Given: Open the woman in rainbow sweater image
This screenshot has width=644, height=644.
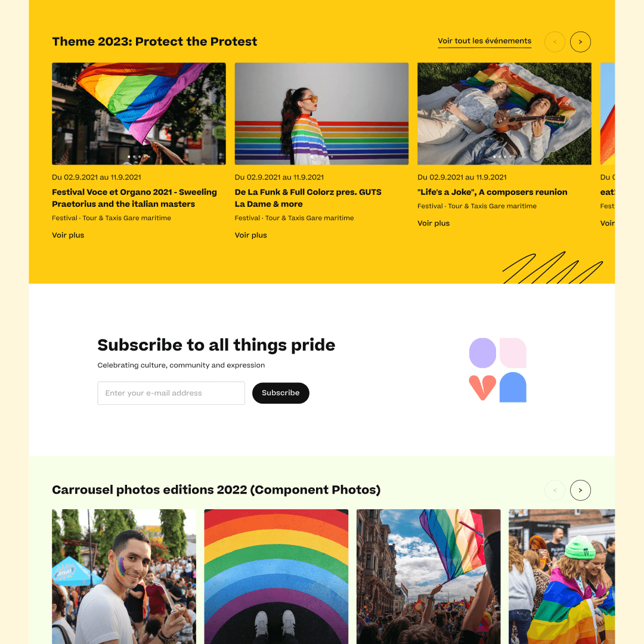Looking at the screenshot, I should pos(321,114).
